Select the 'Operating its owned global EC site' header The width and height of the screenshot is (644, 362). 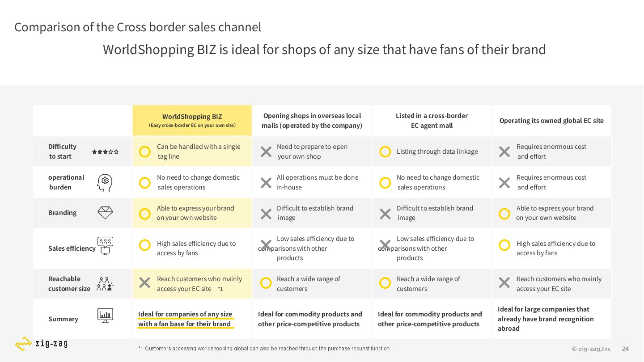551,121
